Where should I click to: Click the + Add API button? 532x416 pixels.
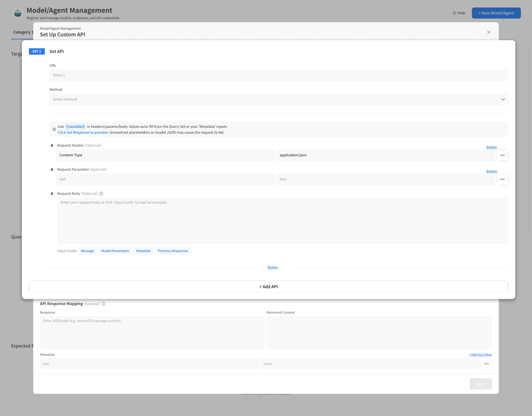click(268, 286)
